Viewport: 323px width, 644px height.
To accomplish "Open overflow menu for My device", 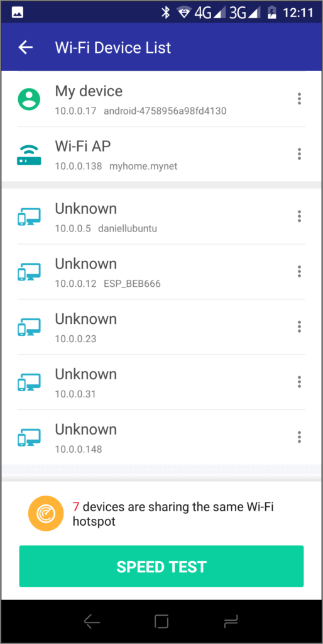I will point(299,99).
